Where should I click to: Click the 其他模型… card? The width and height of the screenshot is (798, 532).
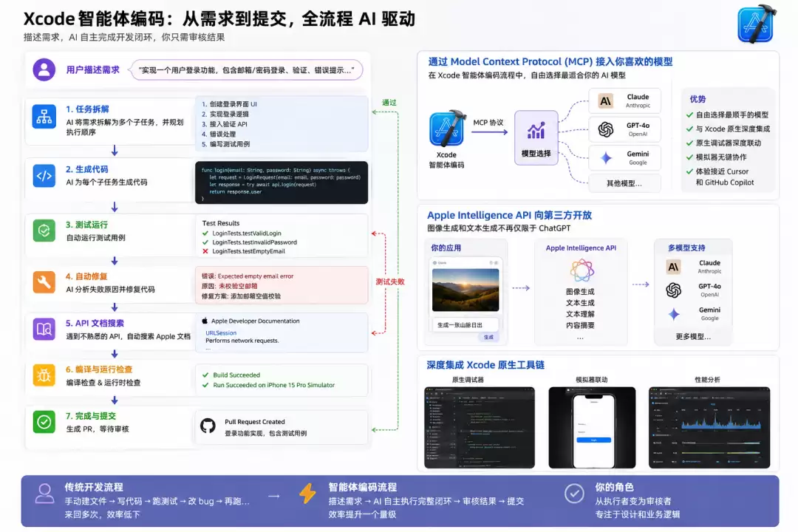click(624, 183)
